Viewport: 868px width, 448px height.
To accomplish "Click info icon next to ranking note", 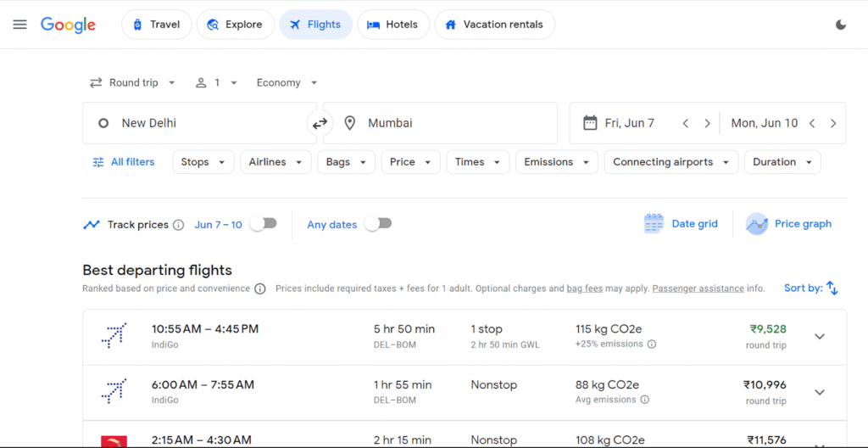I will pyautogui.click(x=260, y=288).
